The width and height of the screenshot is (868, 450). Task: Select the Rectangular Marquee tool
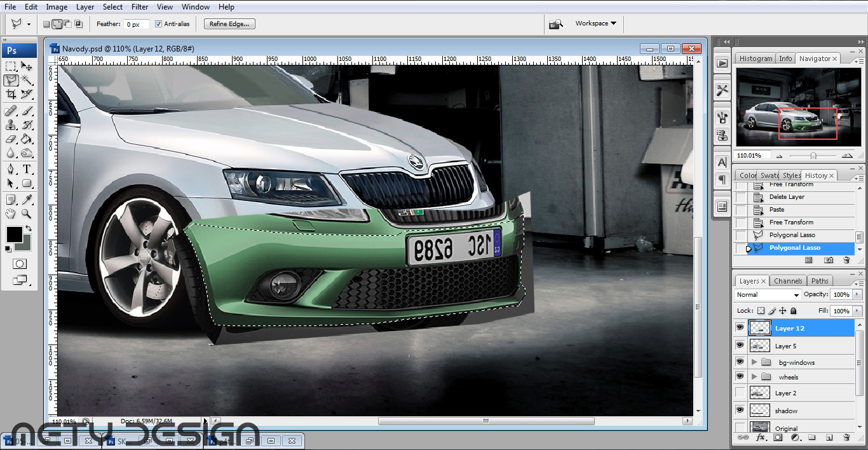pos(11,66)
